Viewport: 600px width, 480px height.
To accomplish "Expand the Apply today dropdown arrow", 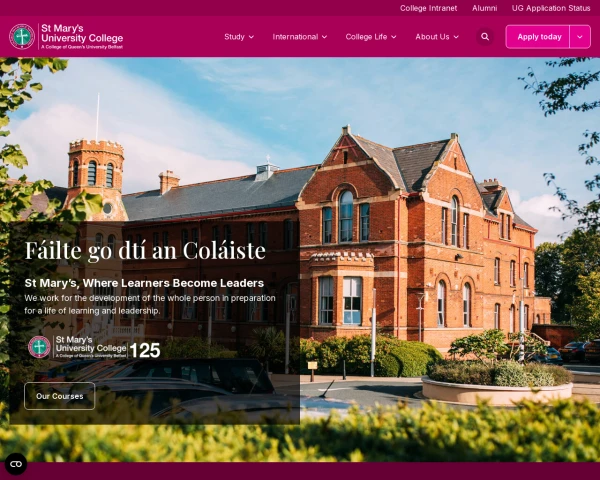I will coord(580,37).
